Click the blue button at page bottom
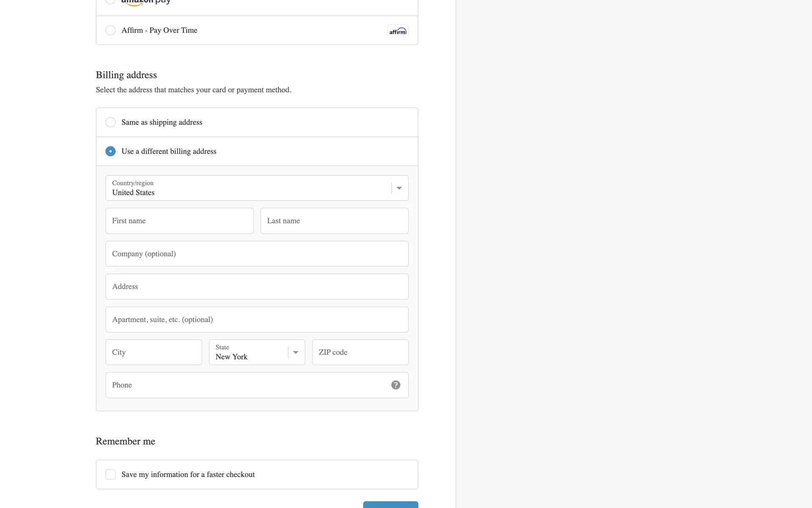Screen dimensions: 812x508 [390, 505]
